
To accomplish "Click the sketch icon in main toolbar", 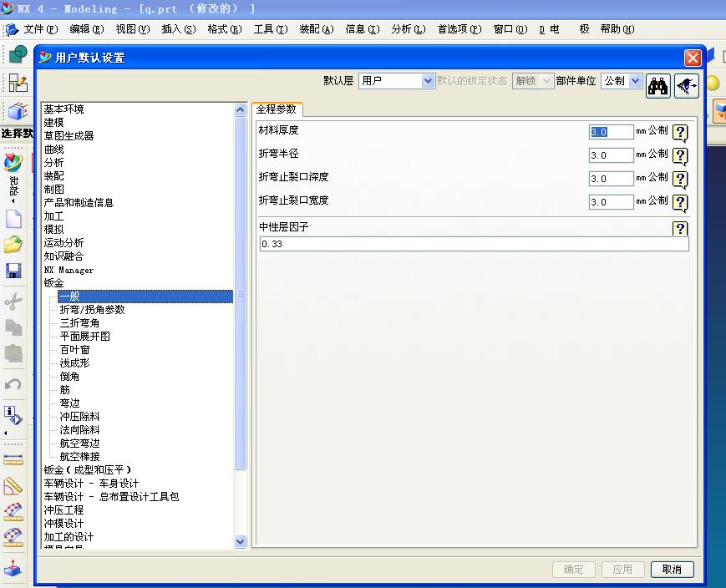I will tap(18, 84).
